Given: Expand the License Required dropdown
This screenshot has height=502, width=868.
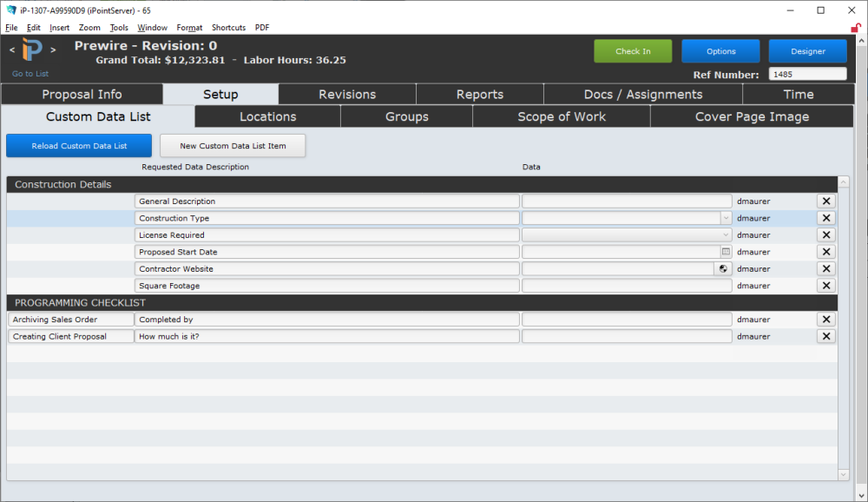Looking at the screenshot, I should [x=727, y=234].
